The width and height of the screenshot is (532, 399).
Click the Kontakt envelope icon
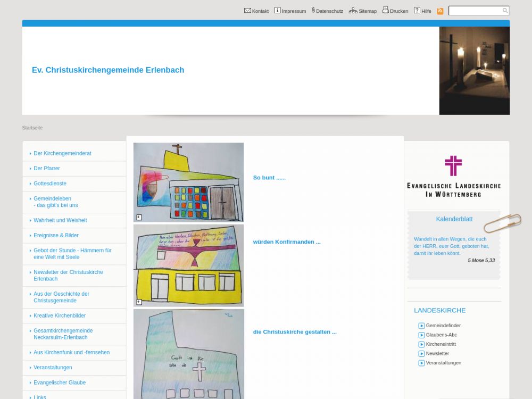247,11
